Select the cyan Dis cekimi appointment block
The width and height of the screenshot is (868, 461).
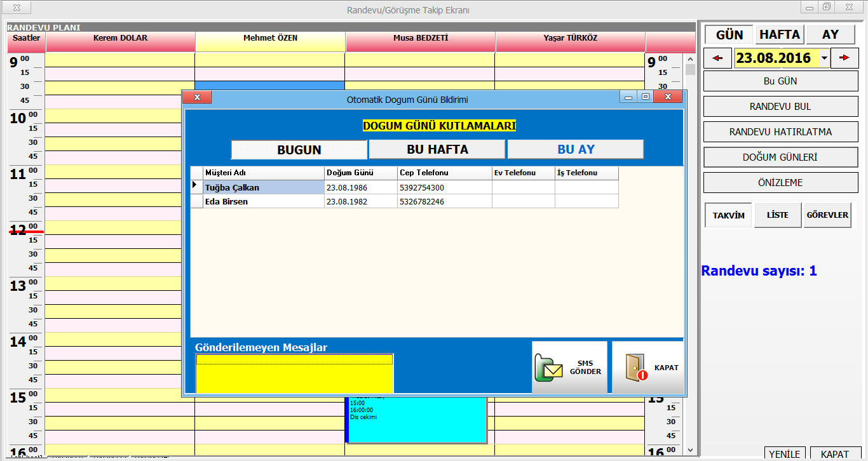click(x=417, y=419)
